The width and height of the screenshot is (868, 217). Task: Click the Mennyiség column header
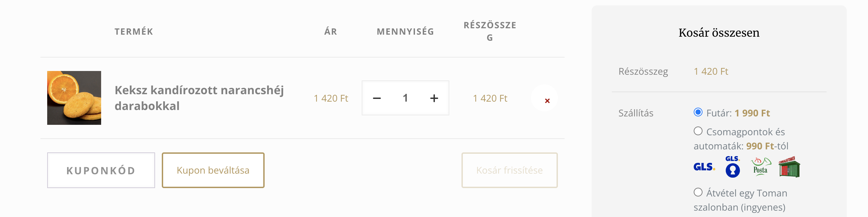coord(405,32)
